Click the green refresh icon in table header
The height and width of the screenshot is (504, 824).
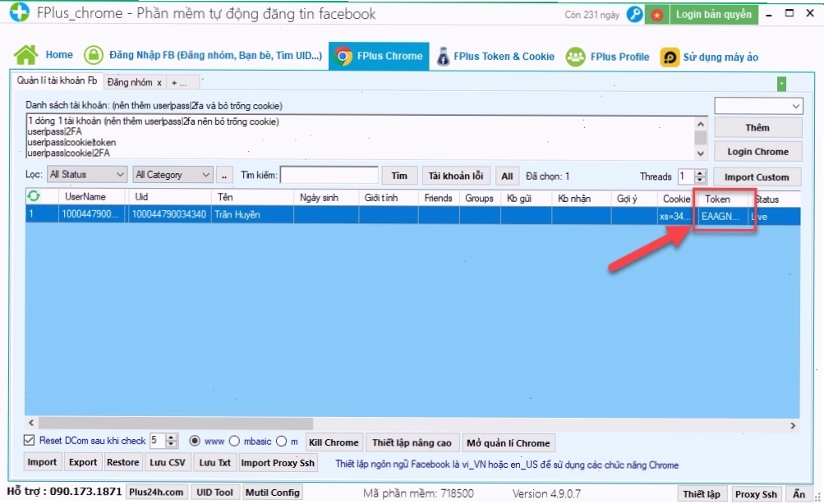click(34, 196)
